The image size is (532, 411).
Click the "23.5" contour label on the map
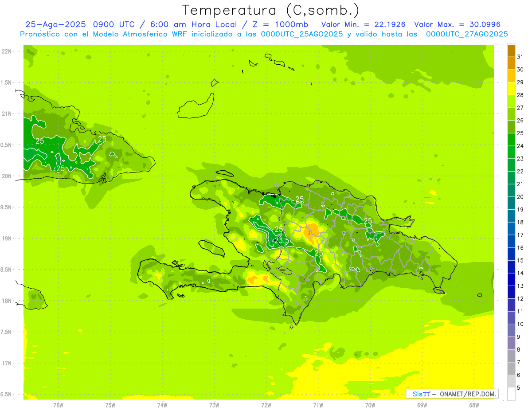282,240
